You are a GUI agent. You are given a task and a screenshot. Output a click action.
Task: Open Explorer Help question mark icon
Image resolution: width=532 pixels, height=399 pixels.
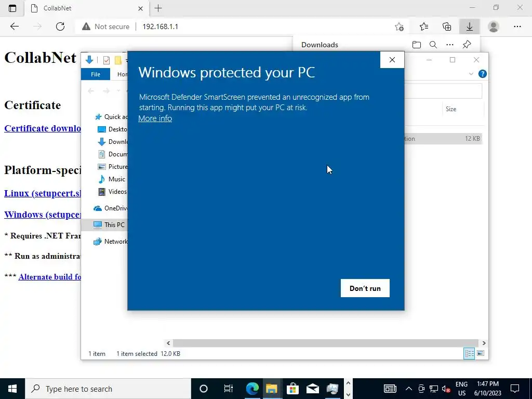(482, 74)
